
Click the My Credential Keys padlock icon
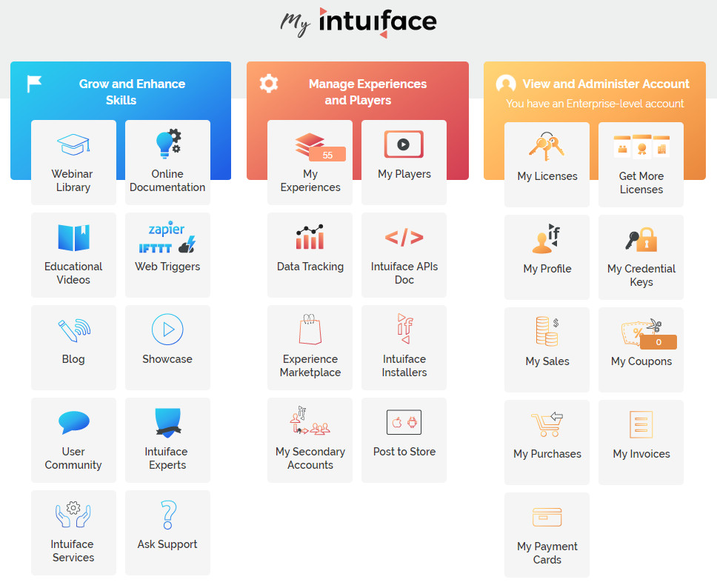(x=641, y=239)
